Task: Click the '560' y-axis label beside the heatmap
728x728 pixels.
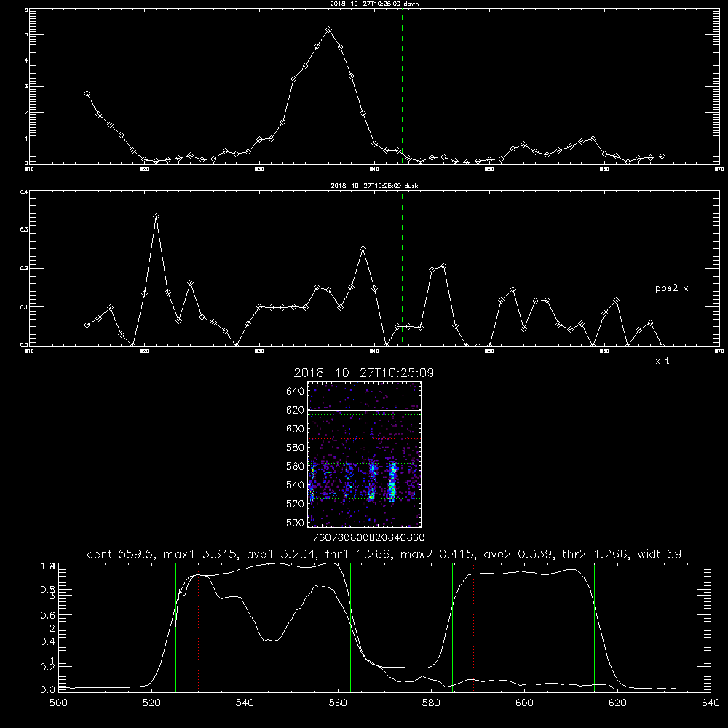Action: 296,466
